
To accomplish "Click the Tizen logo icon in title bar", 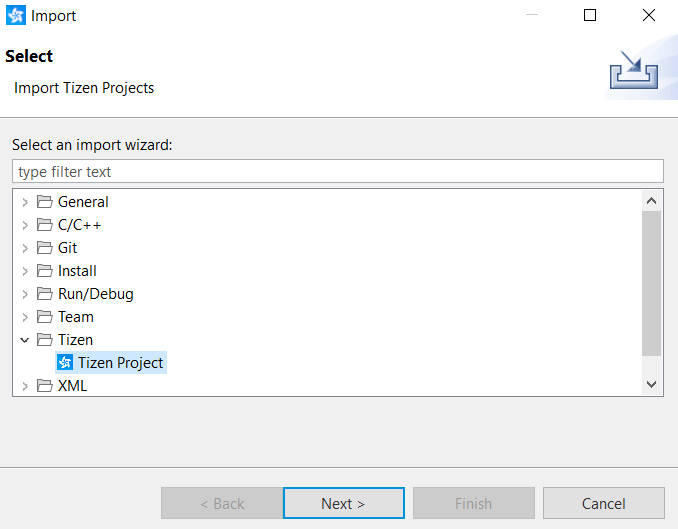I will (16, 16).
